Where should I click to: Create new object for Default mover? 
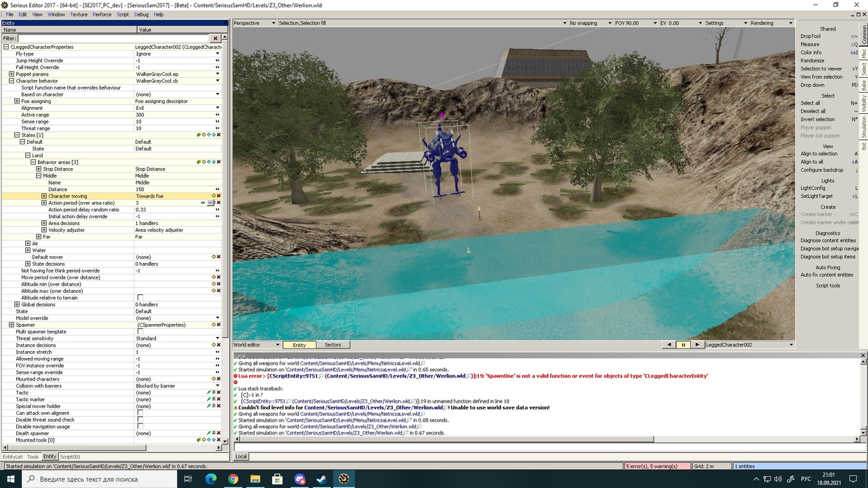click(x=214, y=257)
